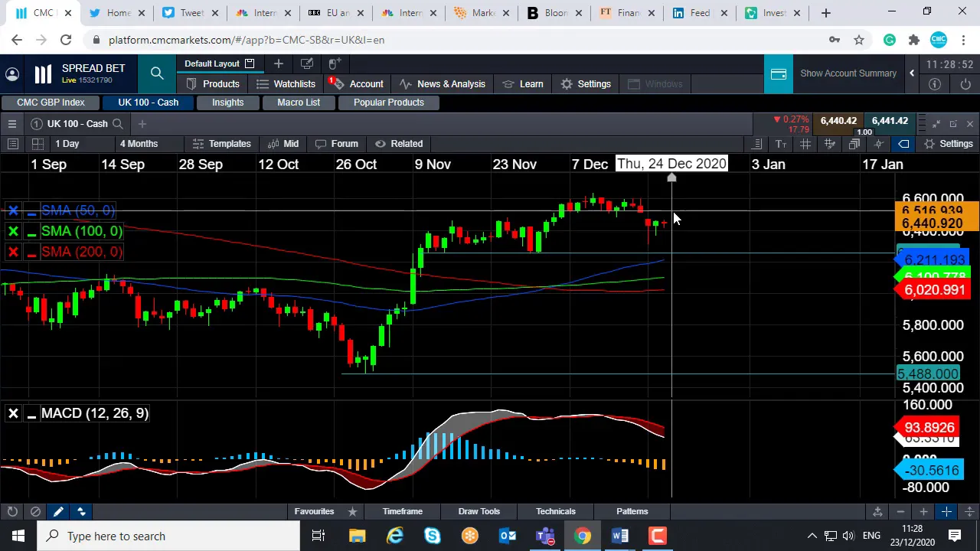The width and height of the screenshot is (980, 551).
Task: Open News & Analysis menu
Action: (x=443, y=84)
